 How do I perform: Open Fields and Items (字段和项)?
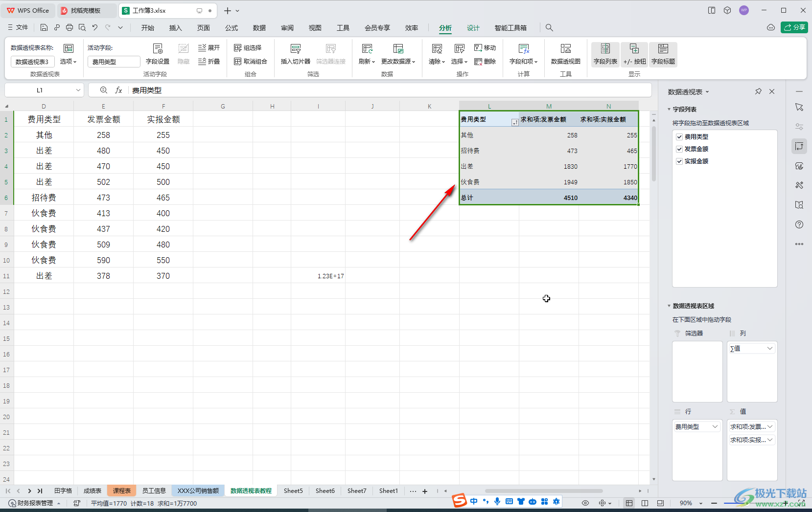point(523,54)
